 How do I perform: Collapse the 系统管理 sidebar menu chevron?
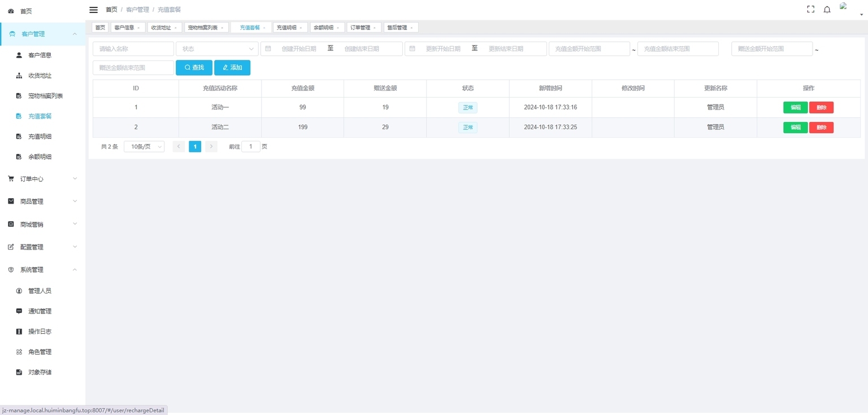point(75,269)
